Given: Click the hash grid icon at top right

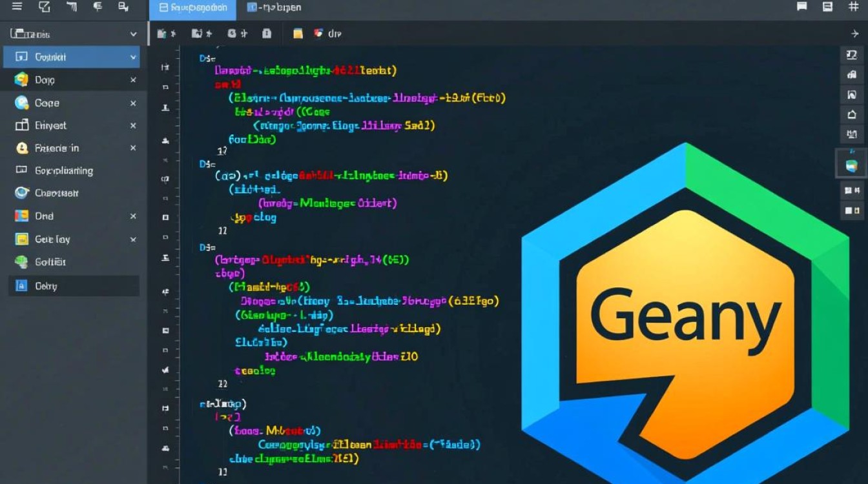Looking at the screenshot, I should point(853,7).
